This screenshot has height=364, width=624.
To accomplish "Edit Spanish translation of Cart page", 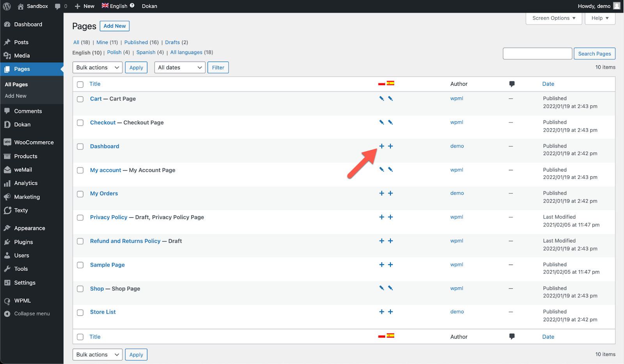I will point(390,99).
